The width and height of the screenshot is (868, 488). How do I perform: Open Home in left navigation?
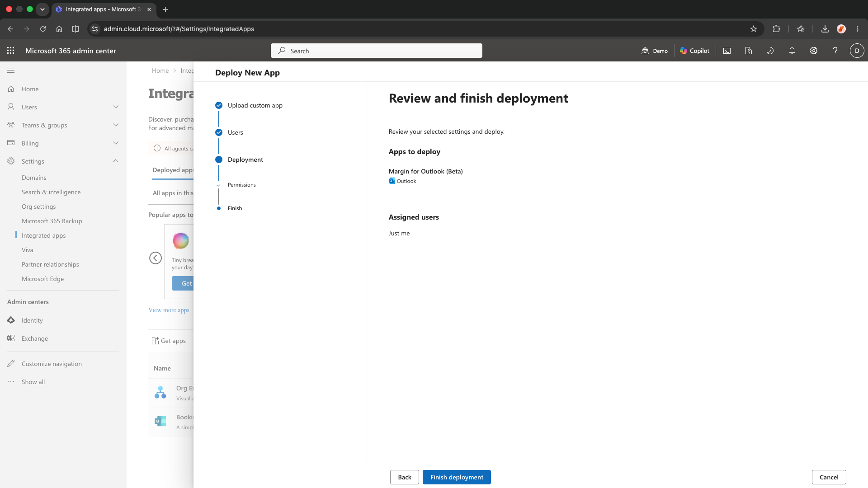(30, 89)
